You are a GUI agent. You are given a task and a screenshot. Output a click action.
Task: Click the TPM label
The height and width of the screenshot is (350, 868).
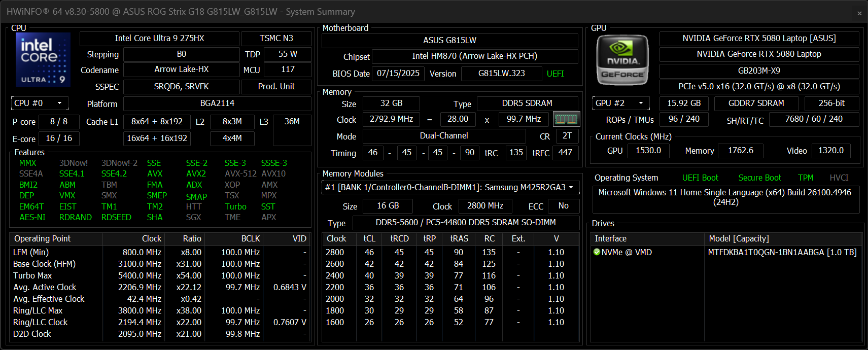[806, 178]
